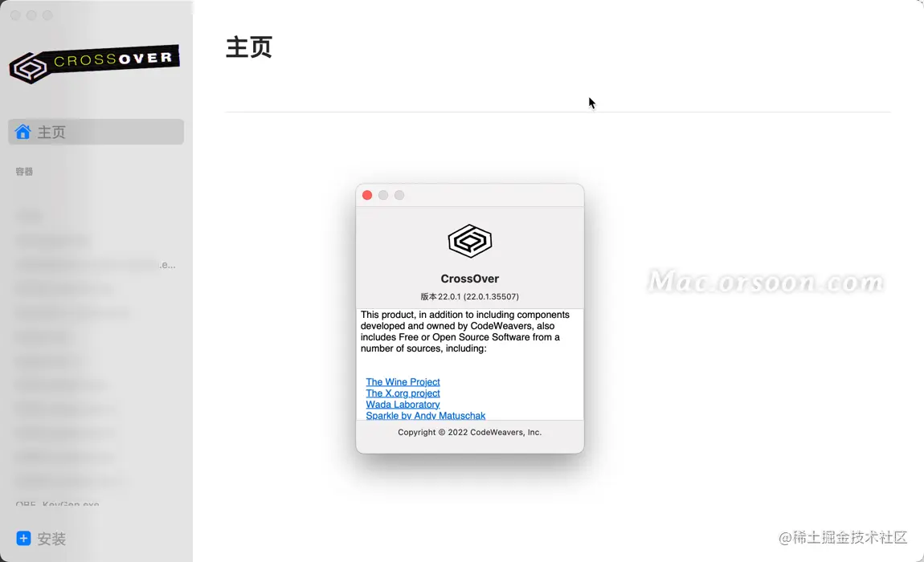
Task: Select the 主页 sidebar item
Action: [x=96, y=132]
